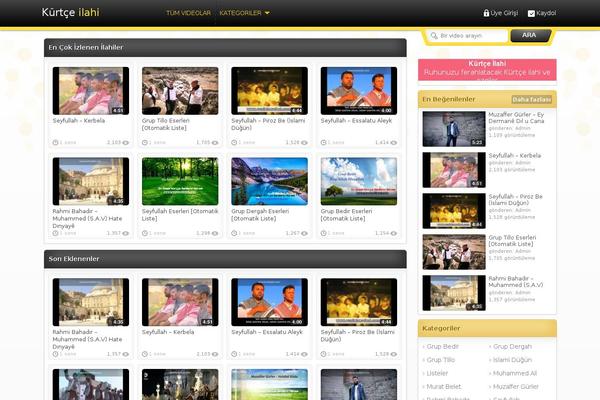Click the Daha fazlası button in En Beğenilenler

click(532, 100)
